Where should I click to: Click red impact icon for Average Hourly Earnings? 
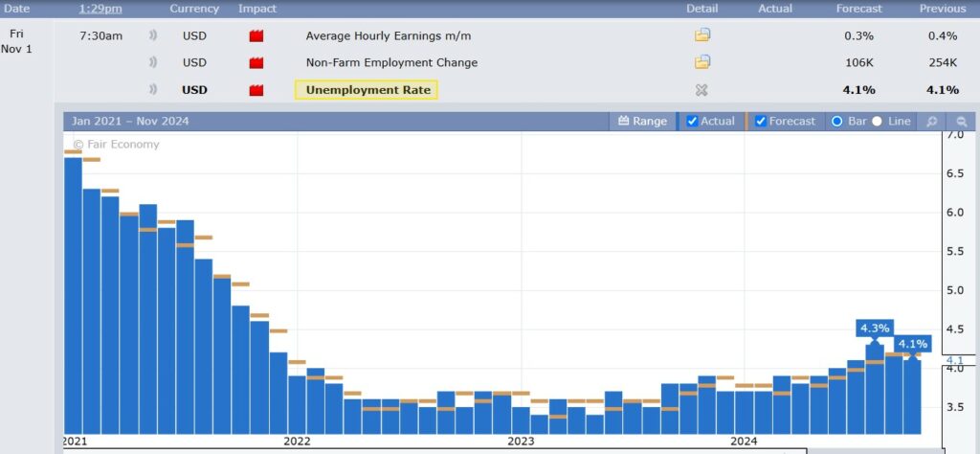point(256,36)
